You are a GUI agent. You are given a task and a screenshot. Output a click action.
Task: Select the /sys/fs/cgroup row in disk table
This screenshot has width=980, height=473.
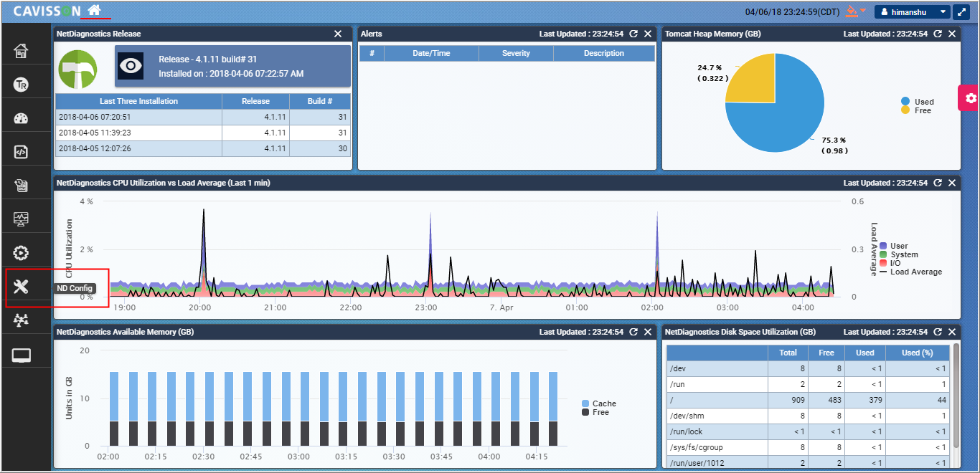pos(808,447)
